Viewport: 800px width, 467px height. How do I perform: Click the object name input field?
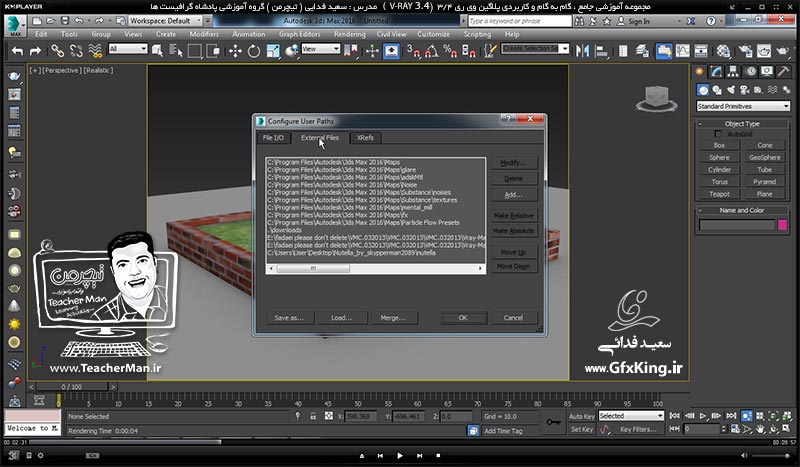point(737,225)
